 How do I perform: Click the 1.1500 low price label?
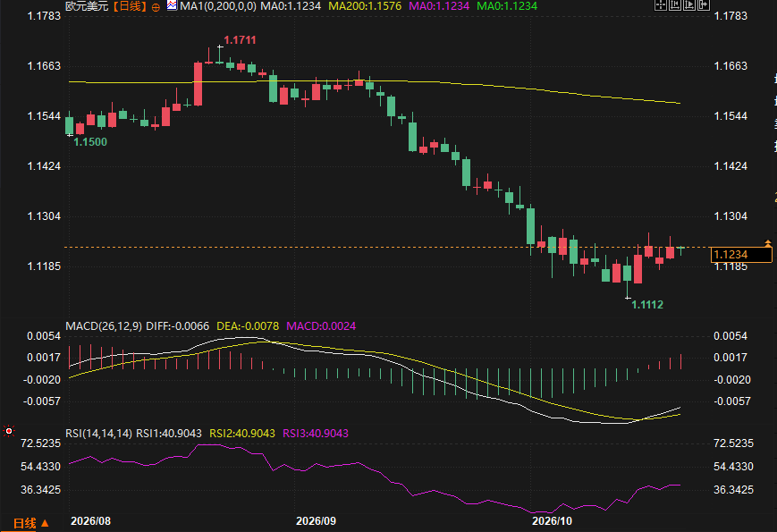click(90, 142)
